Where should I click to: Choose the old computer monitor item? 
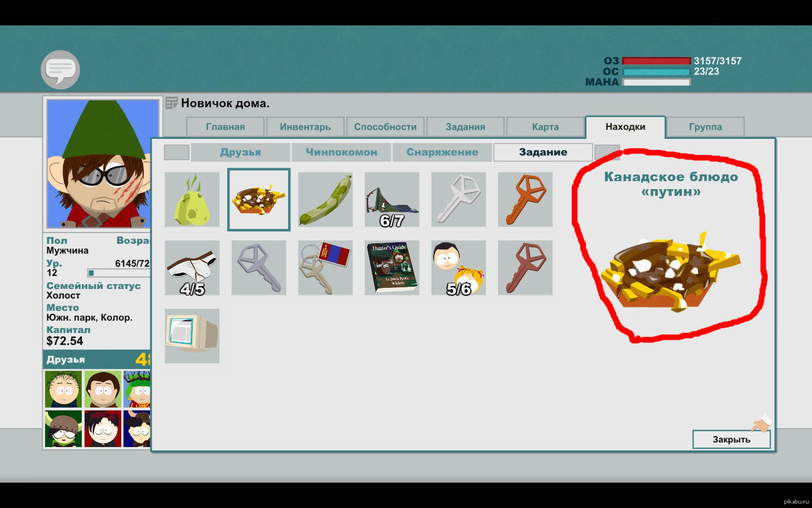click(x=192, y=336)
